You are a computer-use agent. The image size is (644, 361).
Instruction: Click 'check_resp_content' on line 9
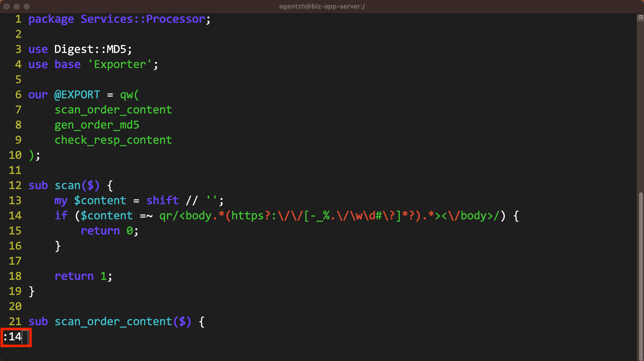click(x=113, y=140)
